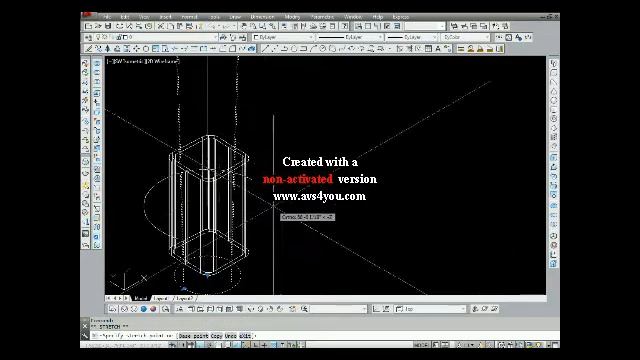
Task: Select the Table tool in Draw toolbar
Action: 428,49
